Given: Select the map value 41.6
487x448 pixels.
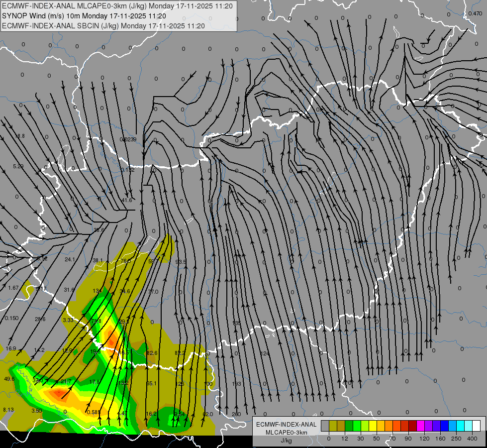Looking at the screenshot, I should pos(127,200).
